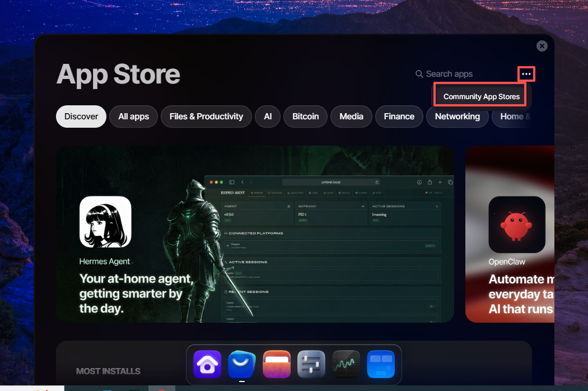Open the Settings sliders dock icon
This screenshot has width=588, height=391.
[311, 364]
